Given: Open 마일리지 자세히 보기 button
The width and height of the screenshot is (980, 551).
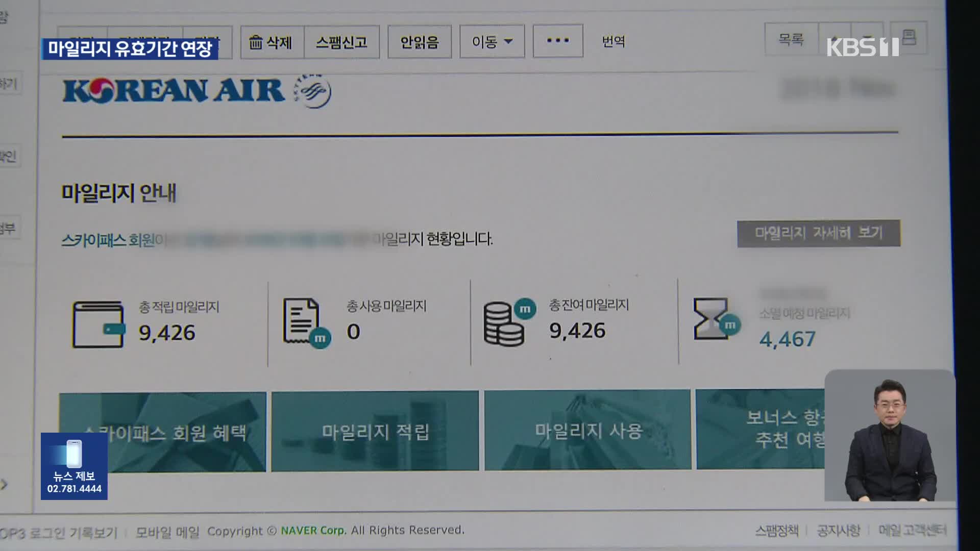Looking at the screenshot, I should point(819,233).
